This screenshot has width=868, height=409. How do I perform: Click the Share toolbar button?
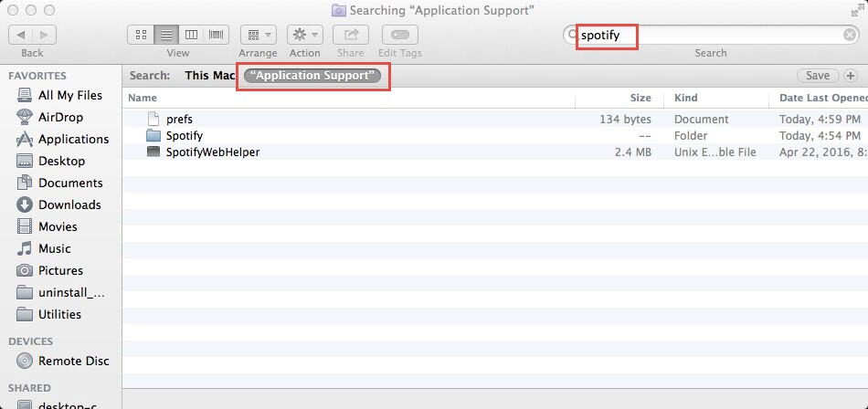click(x=351, y=35)
